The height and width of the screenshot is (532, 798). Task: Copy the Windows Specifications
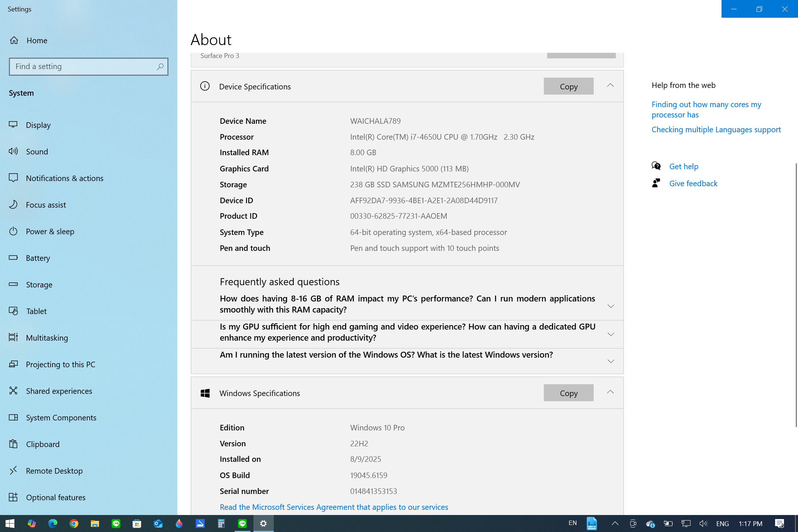point(569,393)
